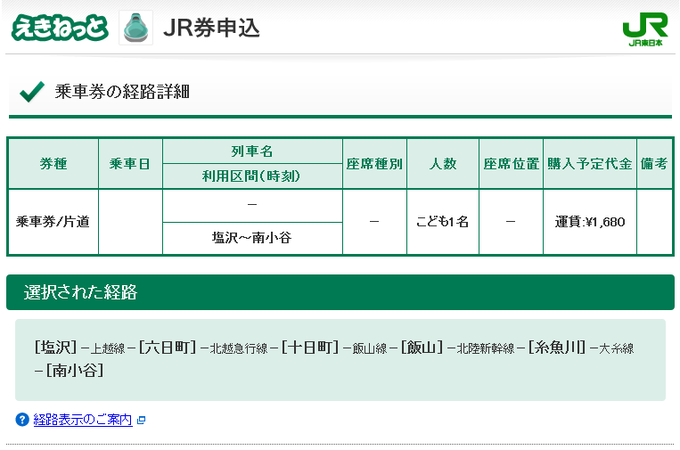Image resolution: width=680 pixels, height=450 pixels.
Task: Click the [十日町] station in the route
Action: tap(310, 348)
